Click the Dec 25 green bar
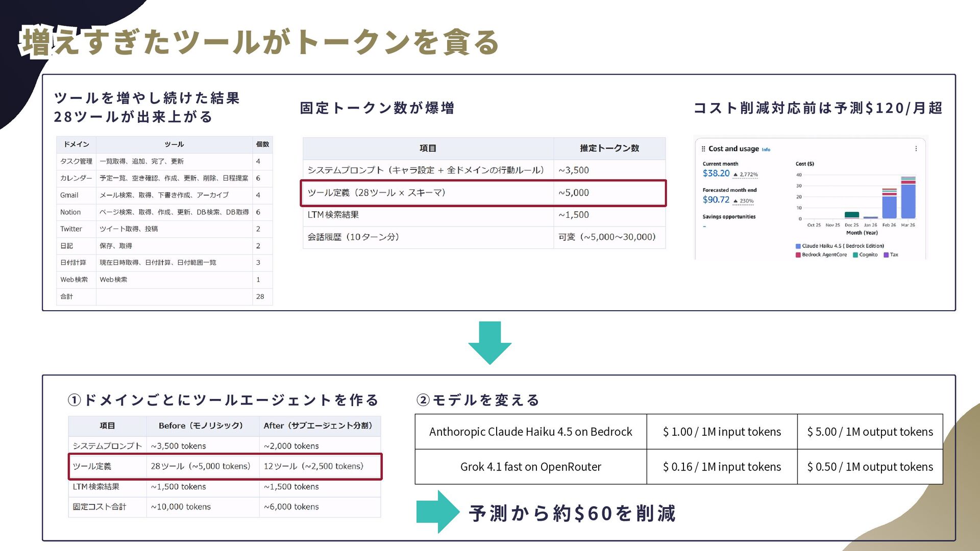980x551 pixels. click(x=851, y=215)
